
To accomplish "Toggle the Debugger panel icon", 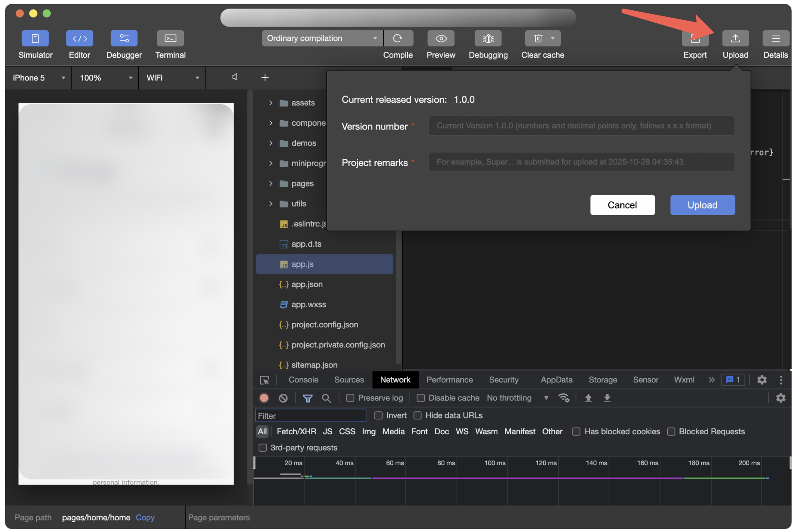I will [x=124, y=38].
